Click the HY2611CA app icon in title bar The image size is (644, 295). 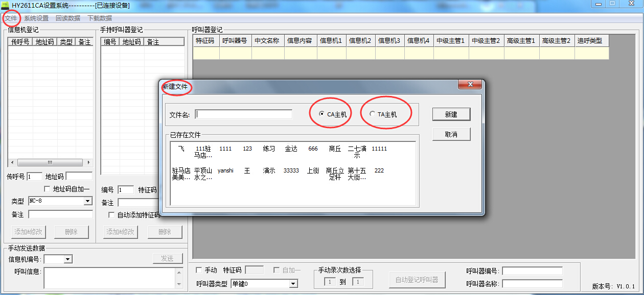[x=6, y=5]
